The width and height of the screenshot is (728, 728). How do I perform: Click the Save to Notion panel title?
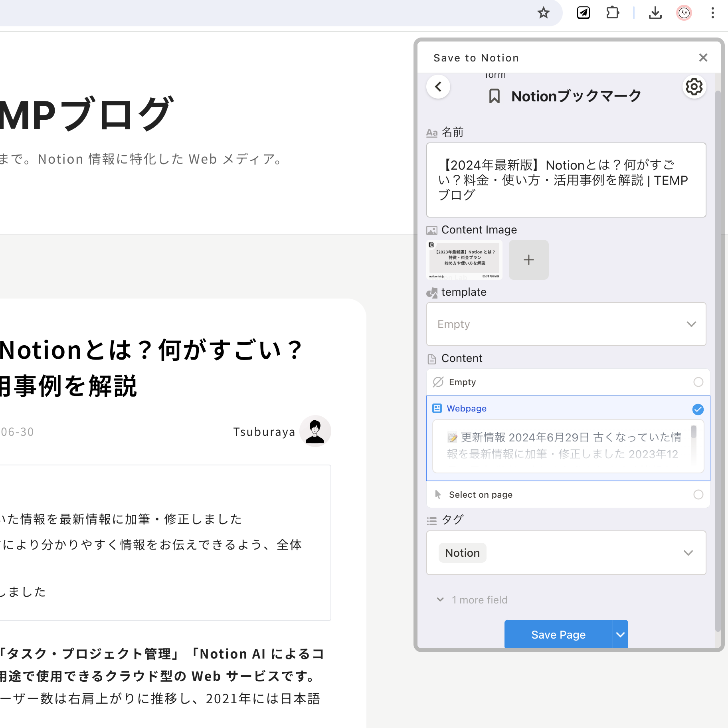(x=476, y=58)
